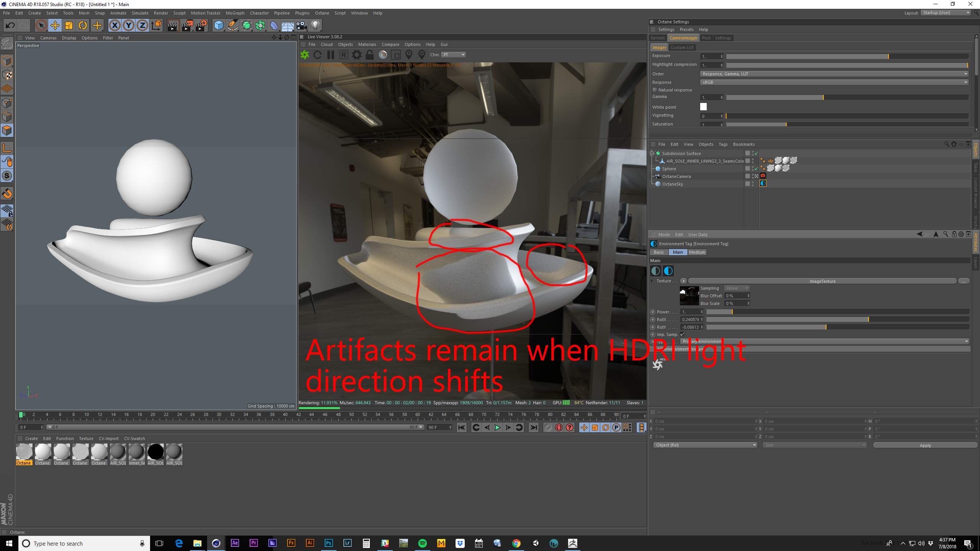Image resolution: width=980 pixels, height=551 pixels.
Task: Select the Move tool in top toolbar
Action: [x=55, y=26]
